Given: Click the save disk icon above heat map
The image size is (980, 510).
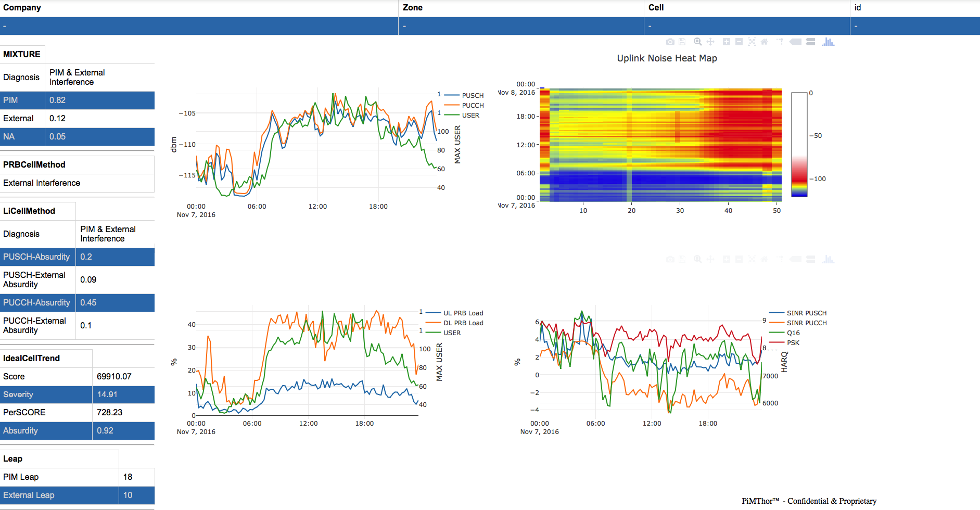Looking at the screenshot, I should pos(682,42).
